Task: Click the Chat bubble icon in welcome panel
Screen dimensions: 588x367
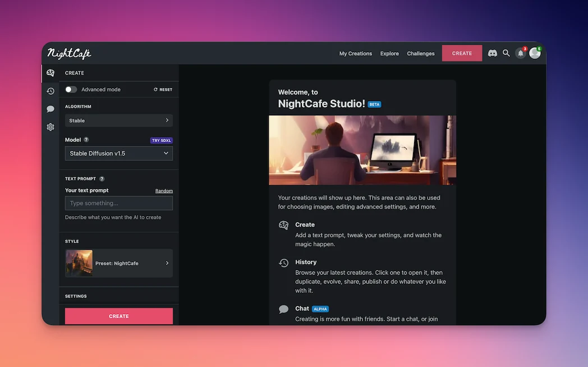Action: 283,309
